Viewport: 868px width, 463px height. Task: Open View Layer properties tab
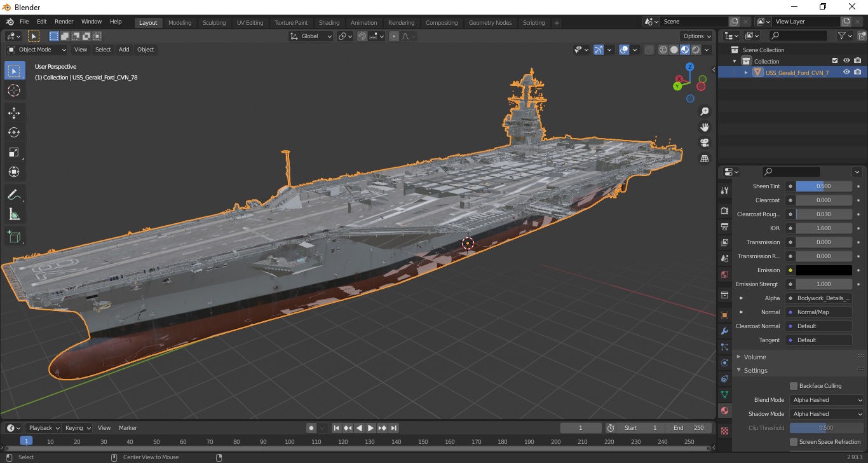pos(724,242)
